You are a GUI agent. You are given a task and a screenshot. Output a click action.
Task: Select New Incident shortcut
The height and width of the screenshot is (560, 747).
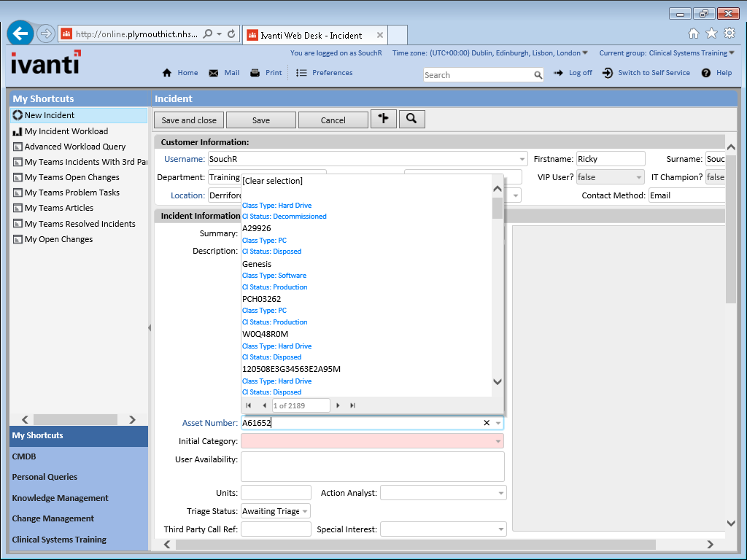coord(79,115)
